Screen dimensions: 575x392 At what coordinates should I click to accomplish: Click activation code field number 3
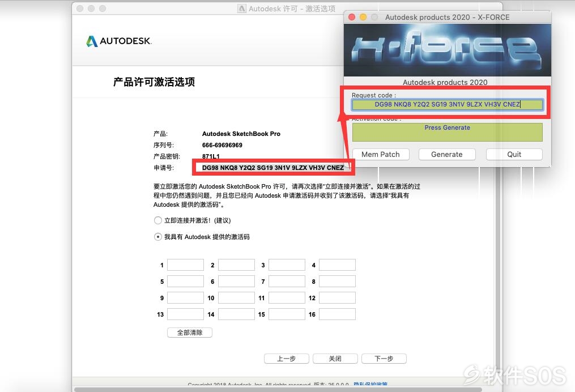(287, 265)
